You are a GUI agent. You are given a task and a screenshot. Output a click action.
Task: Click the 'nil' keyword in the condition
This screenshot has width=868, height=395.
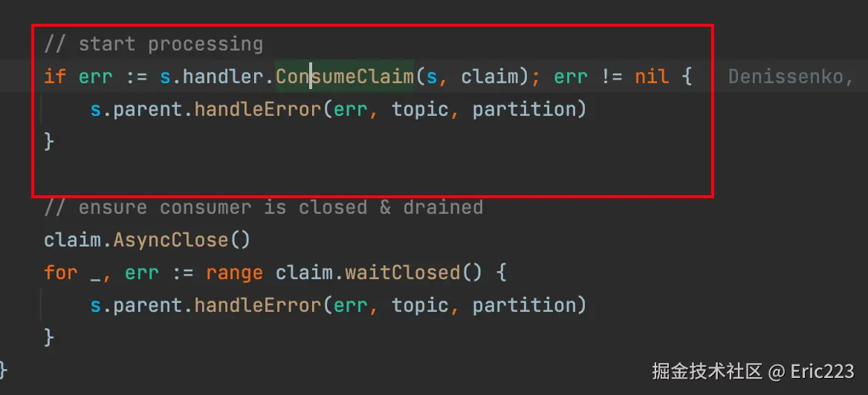point(652,76)
